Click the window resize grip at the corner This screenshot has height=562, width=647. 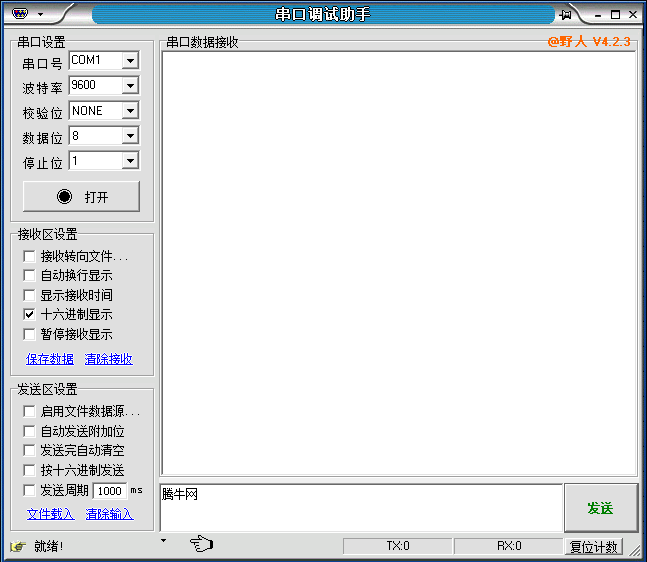pyautogui.click(x=635, y=550)
